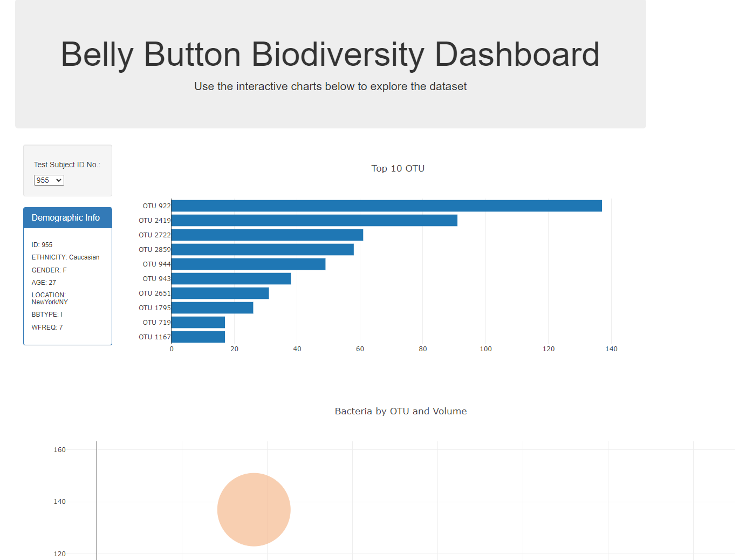
Task: Select the Top 10 OTU chart title
Action: point(398,168)
